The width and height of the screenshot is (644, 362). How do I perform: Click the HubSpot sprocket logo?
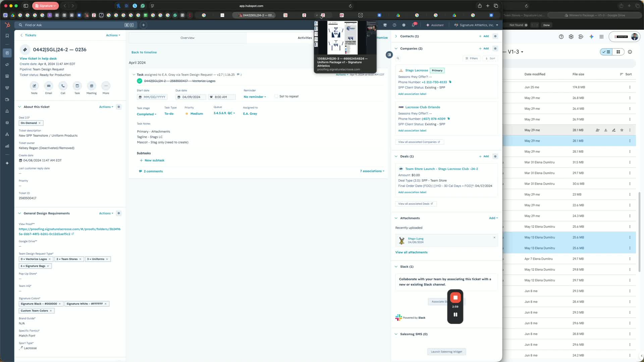click(7, 25)
